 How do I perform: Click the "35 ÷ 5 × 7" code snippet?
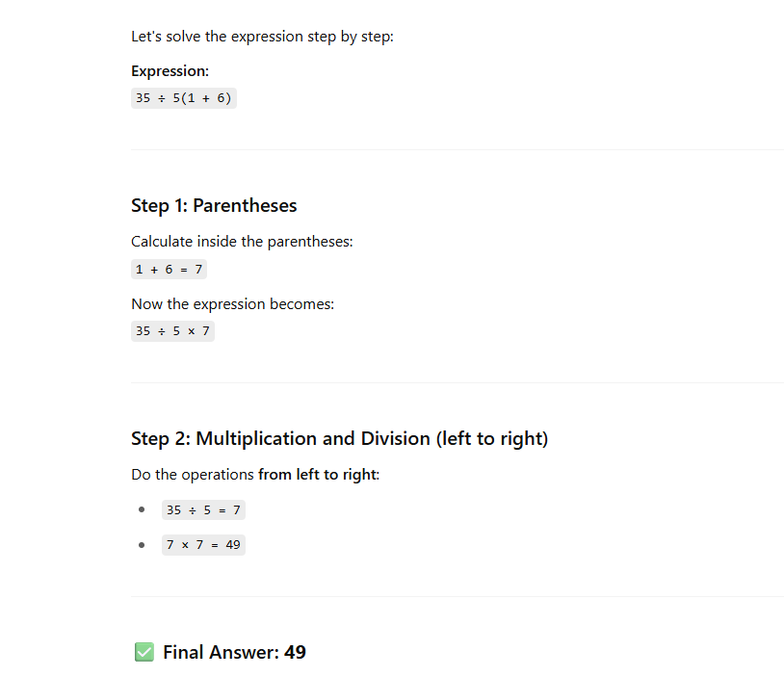point(172,331)
